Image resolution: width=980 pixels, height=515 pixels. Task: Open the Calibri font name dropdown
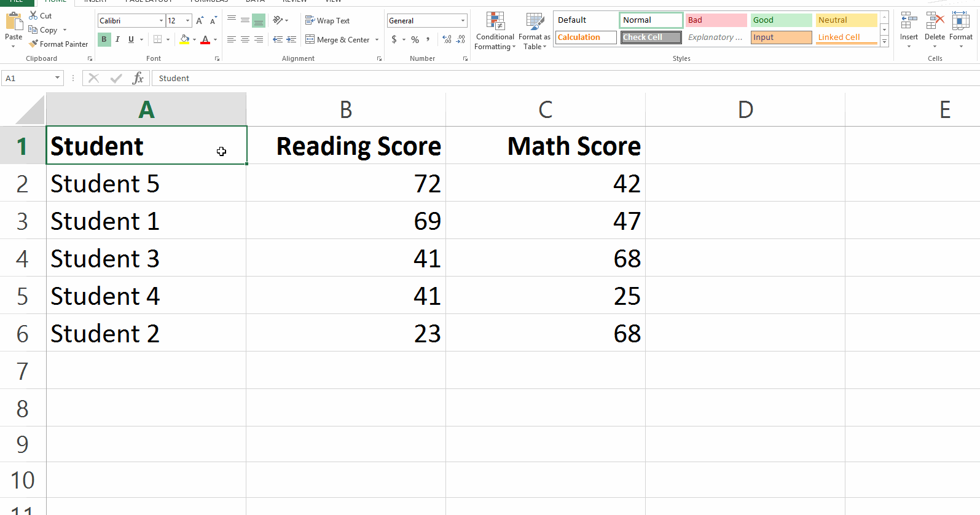coord(161,20)
